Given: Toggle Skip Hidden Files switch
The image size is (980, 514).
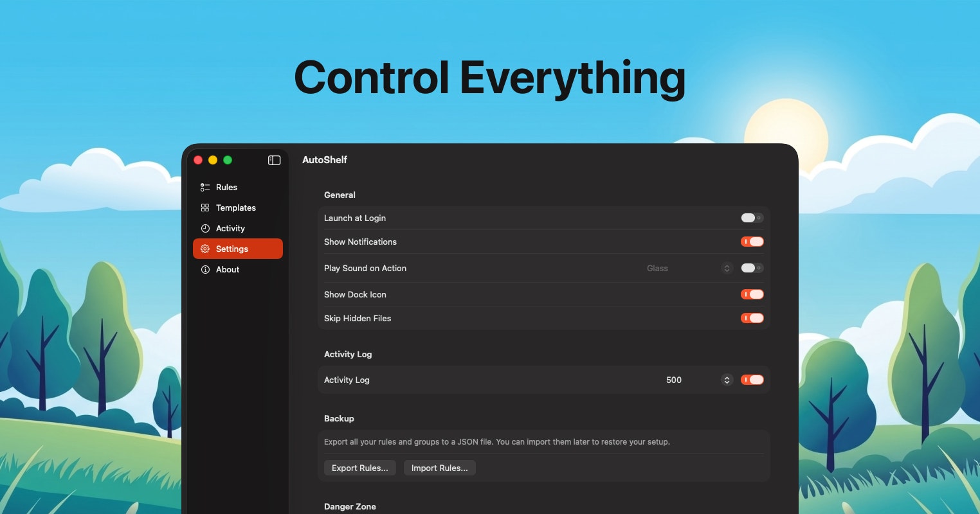Looking at the screenshot, I should pos(752,318).
